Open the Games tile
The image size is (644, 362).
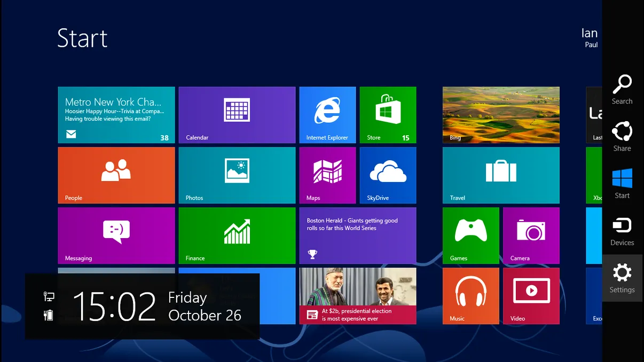click(x=470, y=235)
